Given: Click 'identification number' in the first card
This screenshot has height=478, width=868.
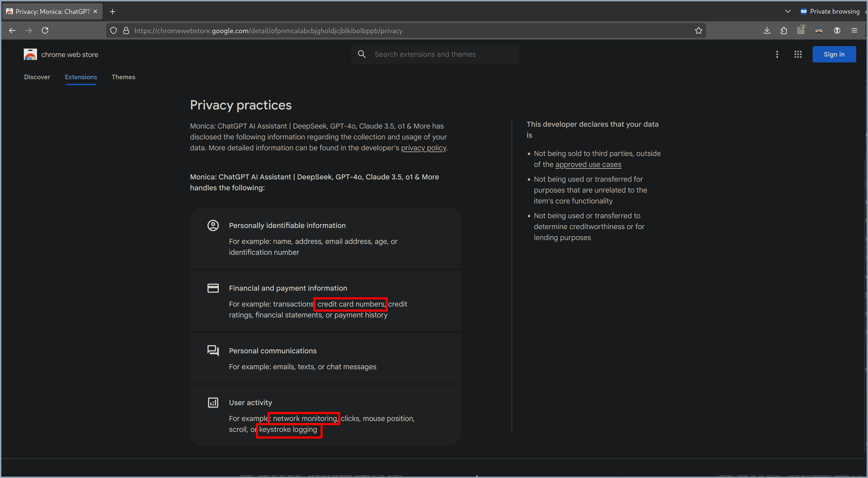Looking at the screenshot, I should click(264, 253).
